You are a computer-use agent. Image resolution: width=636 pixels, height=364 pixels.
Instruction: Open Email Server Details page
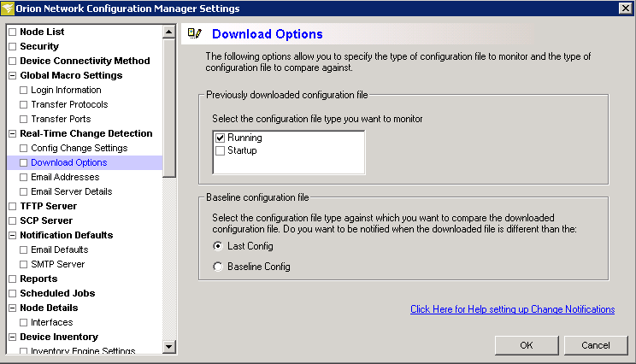[72, 191]
